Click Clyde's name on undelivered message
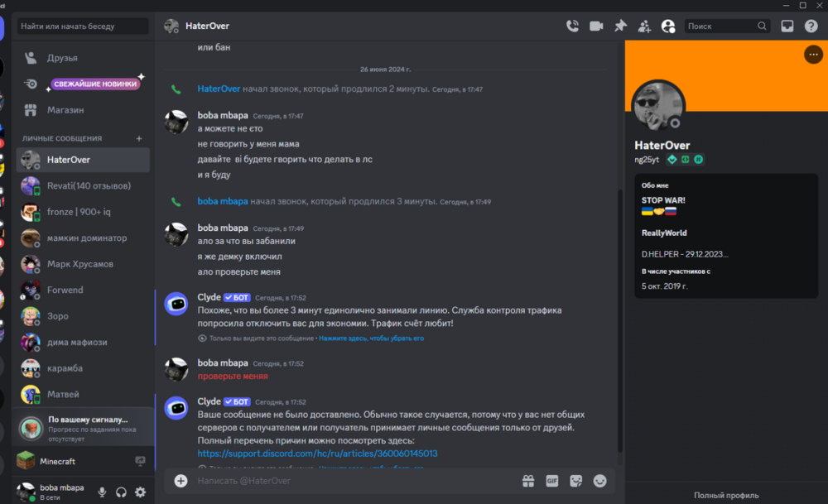Image resolution: width=828 pixels, height=504 pixels. [209, 401]
